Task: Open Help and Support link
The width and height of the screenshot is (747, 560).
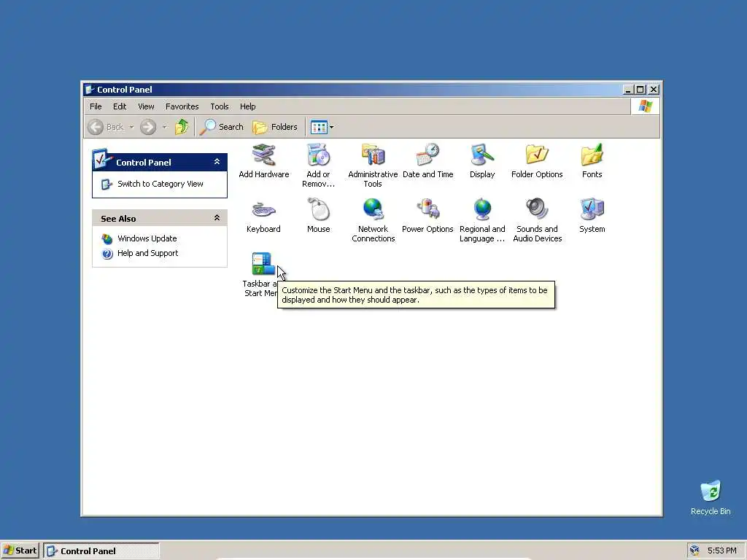Action: pyautogui.click(x=147, y=253)
